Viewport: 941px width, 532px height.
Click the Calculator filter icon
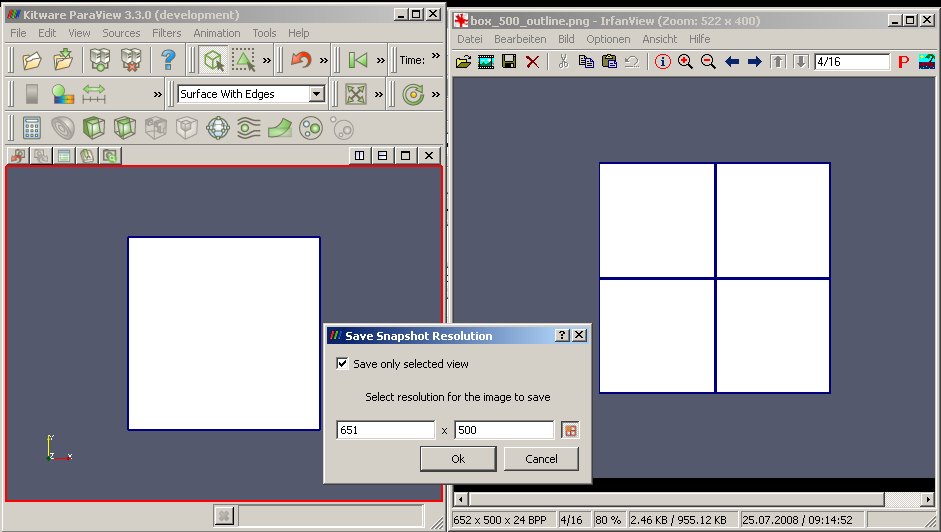32,128
